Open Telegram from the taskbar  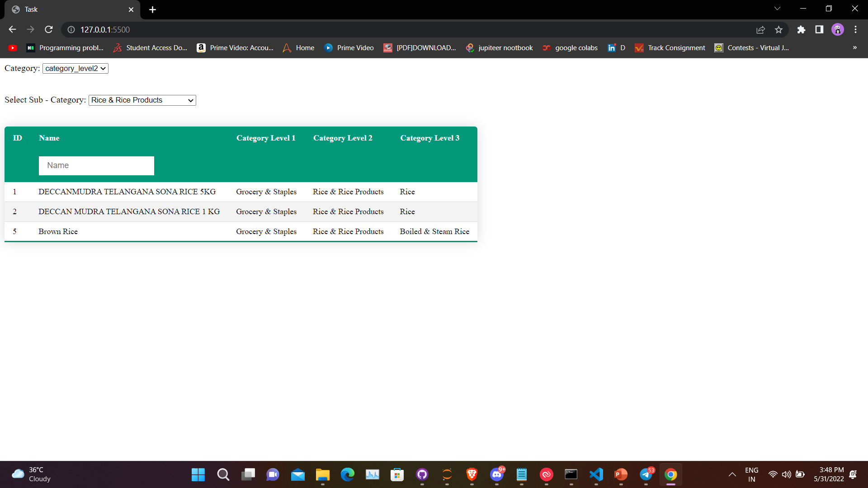(646, 474)
